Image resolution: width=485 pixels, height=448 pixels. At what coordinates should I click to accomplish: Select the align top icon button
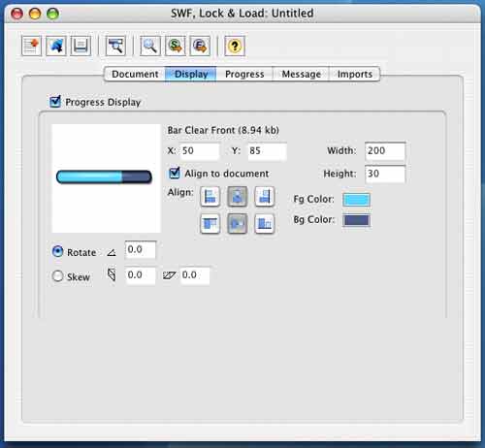point(210,223)
